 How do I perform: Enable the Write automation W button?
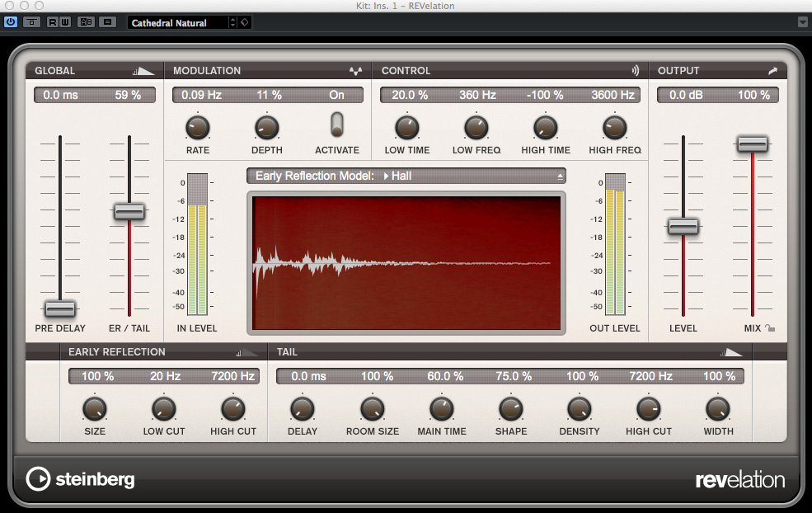tap(64, 22)
